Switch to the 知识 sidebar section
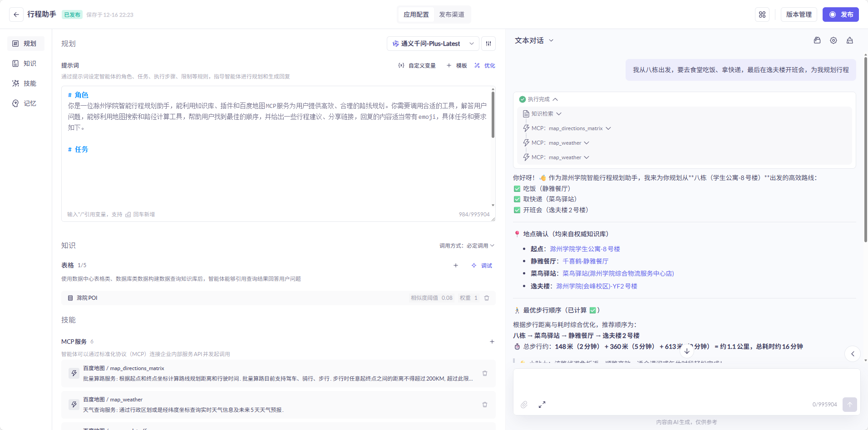 point(25,63)
